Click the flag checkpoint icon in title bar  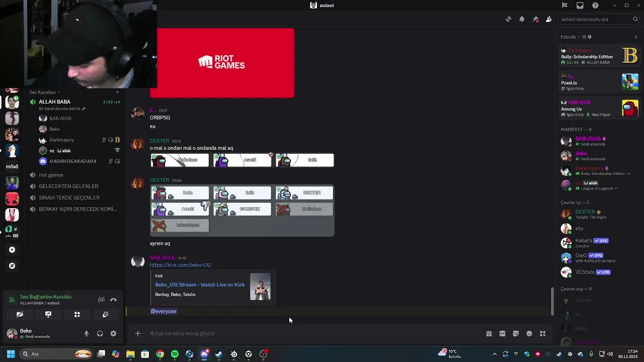(565, 6)
